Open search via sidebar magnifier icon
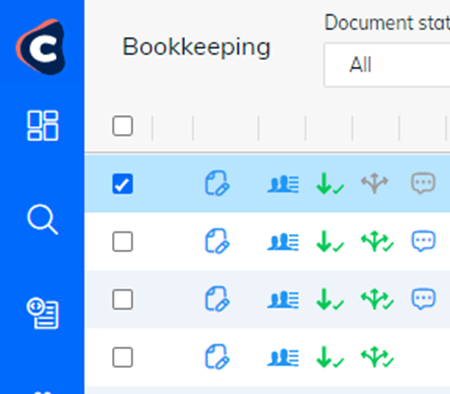450x394 pixels. tap(43, 220)
